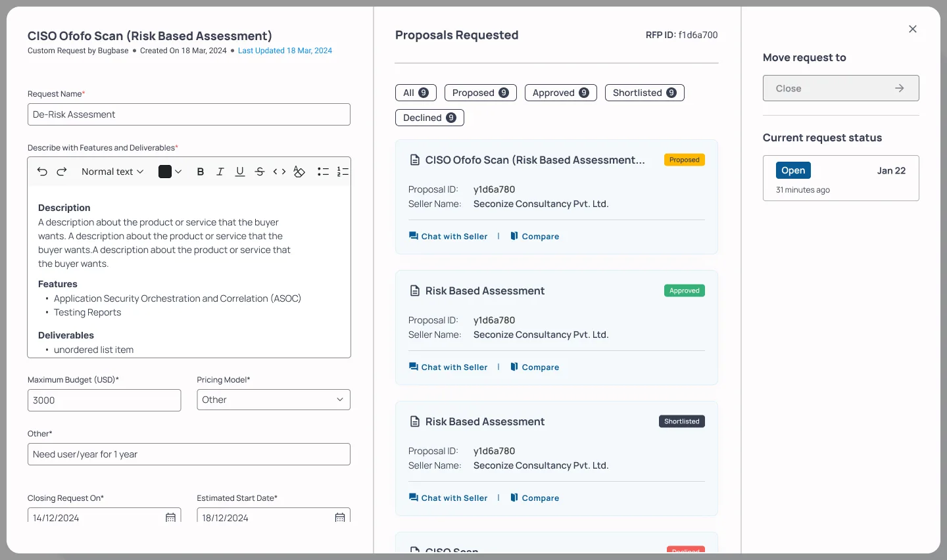Image resolution: width=947 pixels, height=560 pixels.
Task: Chat with Seller on the Approved proposal
Action: point(449,367)
